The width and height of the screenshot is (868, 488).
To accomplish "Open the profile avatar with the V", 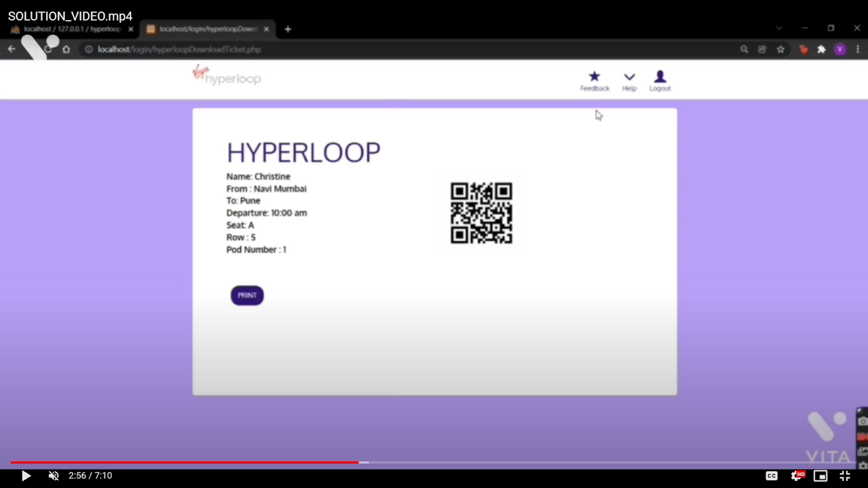I will pos(840,49).
